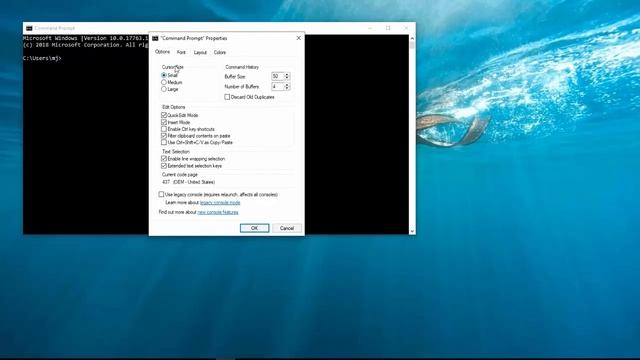Click the C:\Users\mj> prompt line

tap(42, 58)
